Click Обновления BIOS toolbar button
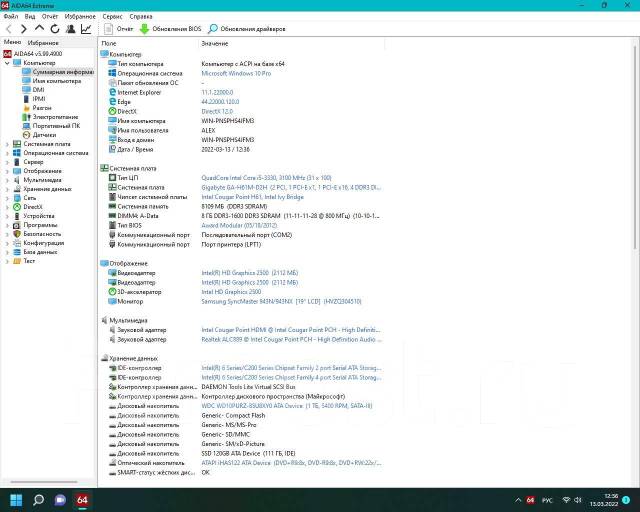 coord(171,29)
